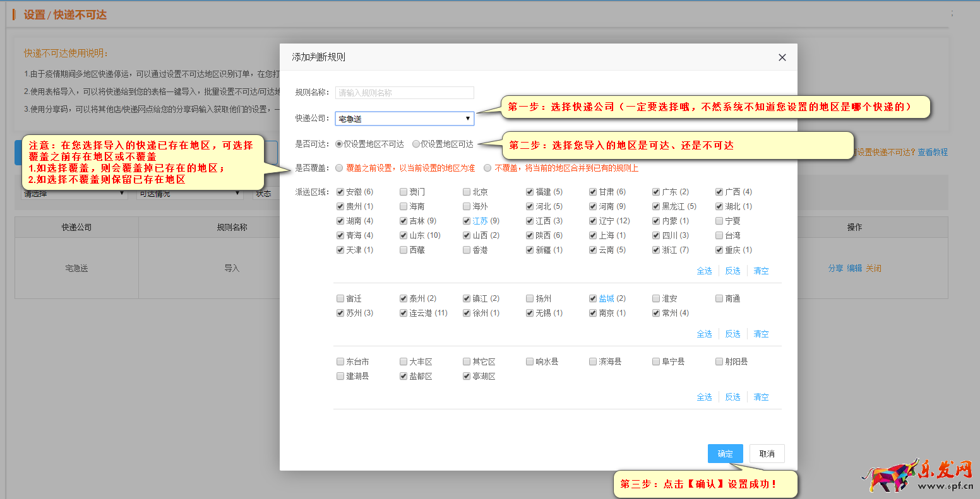The image size is (980, 499).
Task: Select the 仅设置地区可达 radio option
Action: 416,144
